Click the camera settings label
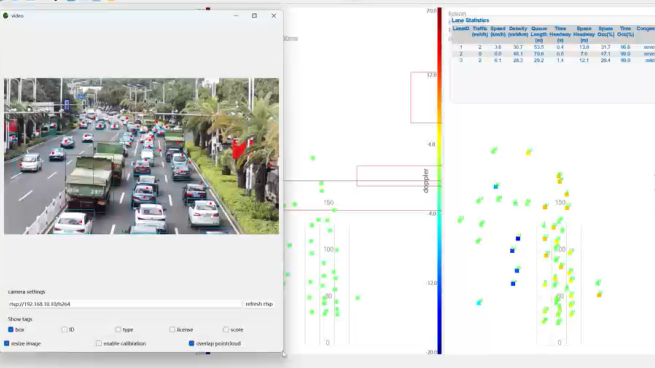Viewport: 655px width, 368px height. 26,292
